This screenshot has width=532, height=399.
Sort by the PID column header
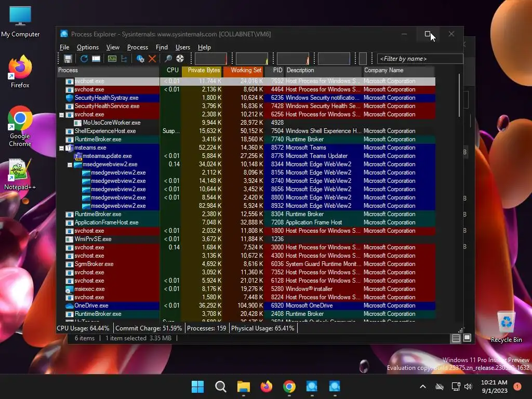(x=274, y=70)
